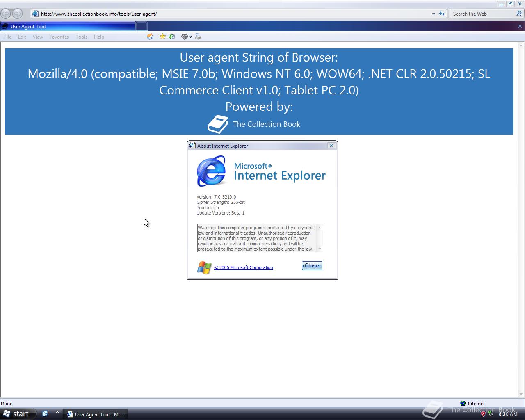This screenshot has width=525, height=420.
Task: Click the About dialog title bar icon
Action: point(192,146)
